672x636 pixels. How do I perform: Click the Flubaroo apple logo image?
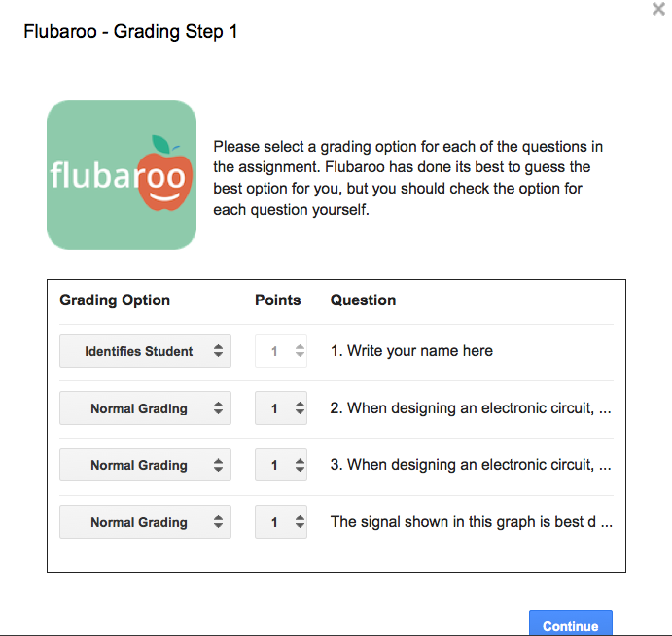(122, 175)
